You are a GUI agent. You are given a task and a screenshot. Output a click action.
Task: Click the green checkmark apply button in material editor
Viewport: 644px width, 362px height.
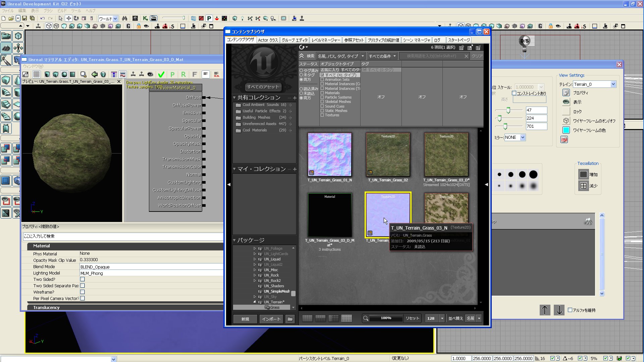161,74
